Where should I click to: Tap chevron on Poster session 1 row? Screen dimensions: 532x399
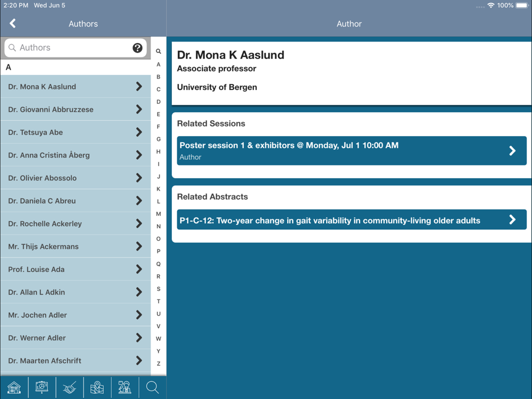pyautogui.click(x=512, y=151)
